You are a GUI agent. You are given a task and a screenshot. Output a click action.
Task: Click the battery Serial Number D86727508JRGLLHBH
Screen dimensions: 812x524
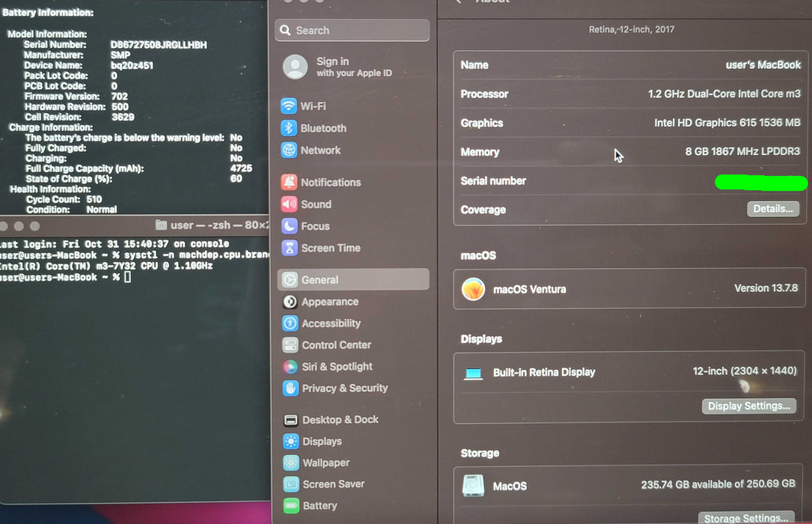(159, 45)
